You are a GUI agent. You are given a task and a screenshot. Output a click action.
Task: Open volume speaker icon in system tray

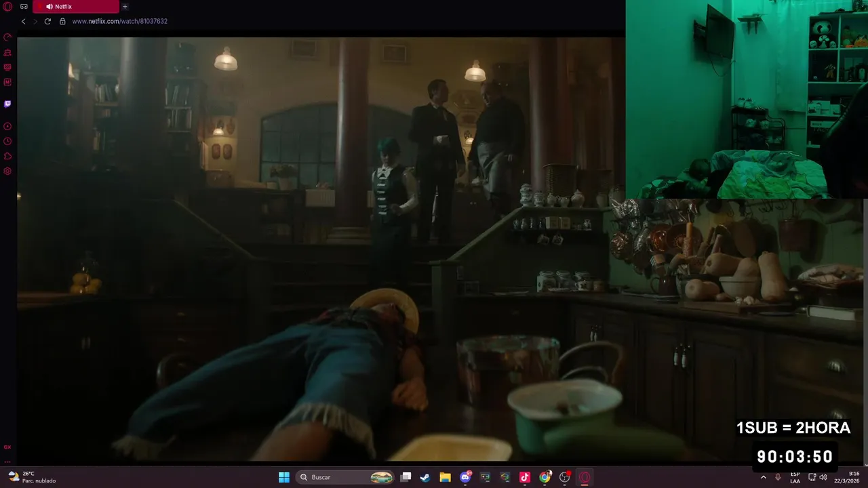pos(823,477)
